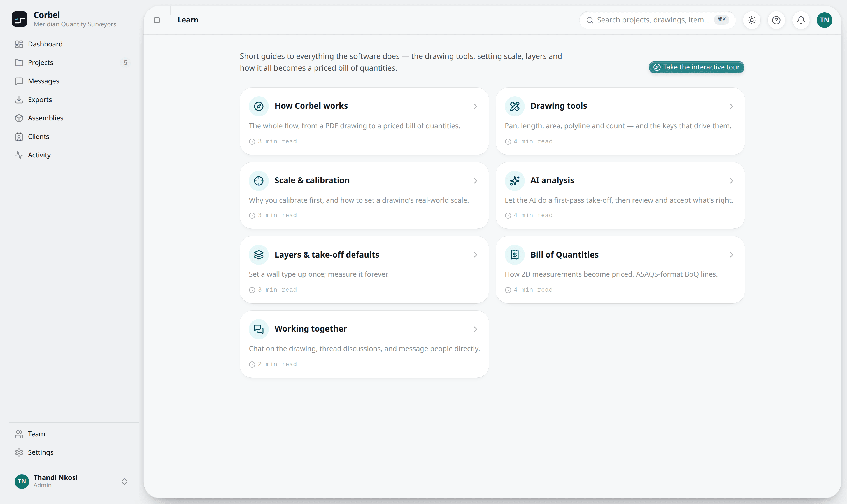Open the help question-mark icon

tap(776, 20)
